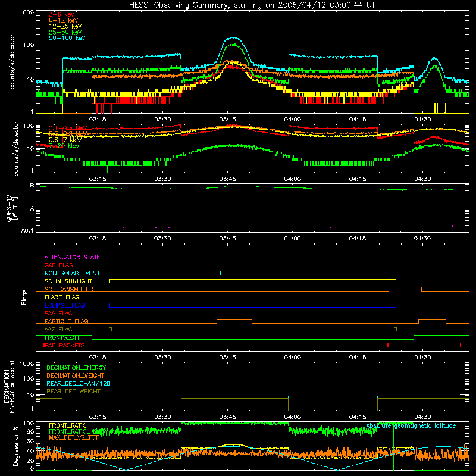Click the HESSI Observing Summary plot title
Image resolution: width=476 pixels, height=476 pixels.
252,5
